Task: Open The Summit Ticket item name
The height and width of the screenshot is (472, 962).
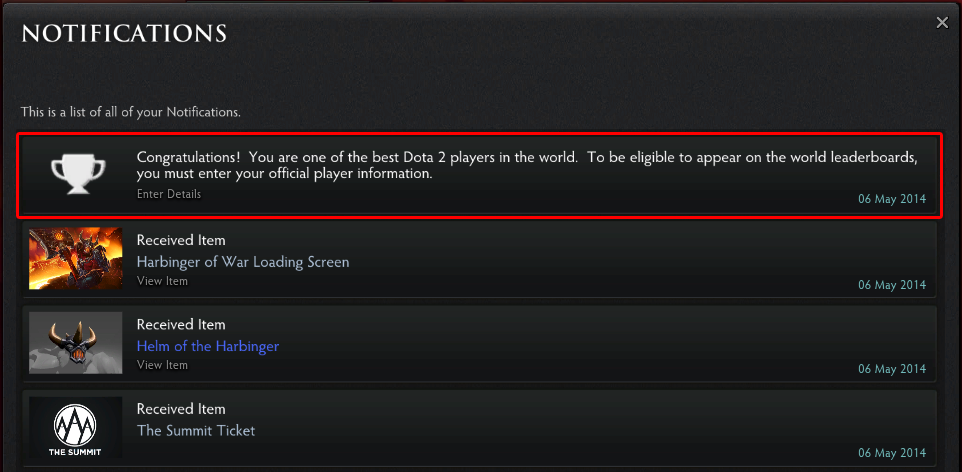Action: (x=196, y=431)
